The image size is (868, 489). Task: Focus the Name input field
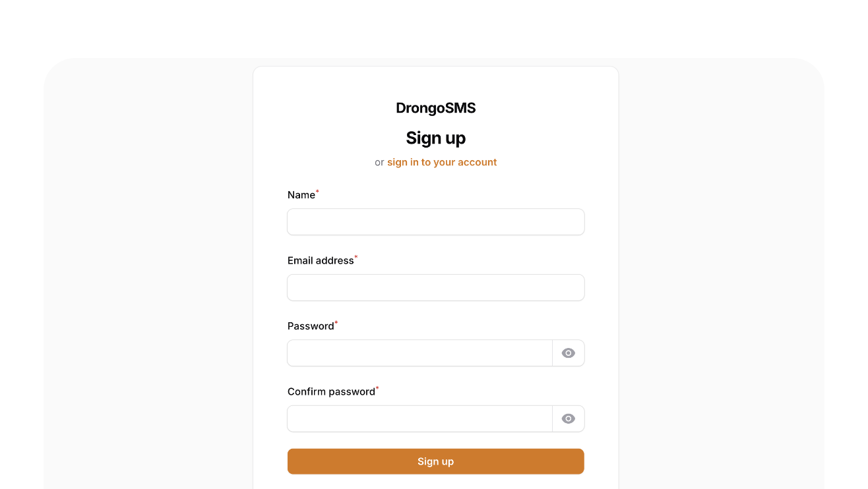click(x=435, y=222)
